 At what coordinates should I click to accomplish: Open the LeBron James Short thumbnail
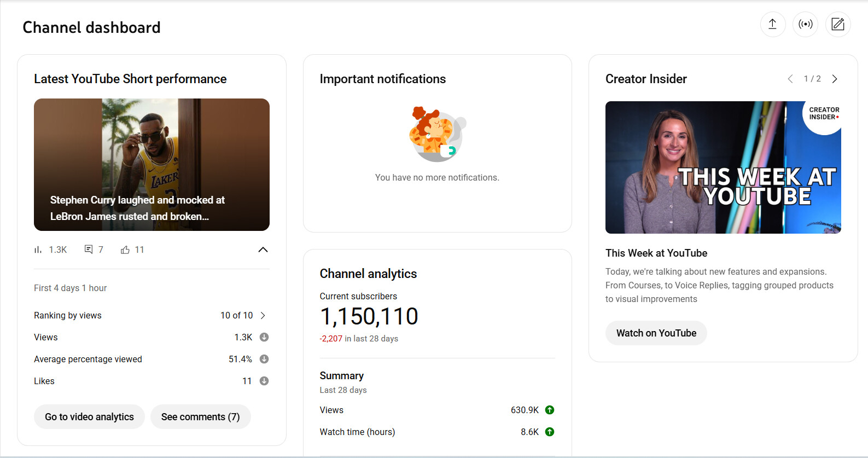coord(152,164)
